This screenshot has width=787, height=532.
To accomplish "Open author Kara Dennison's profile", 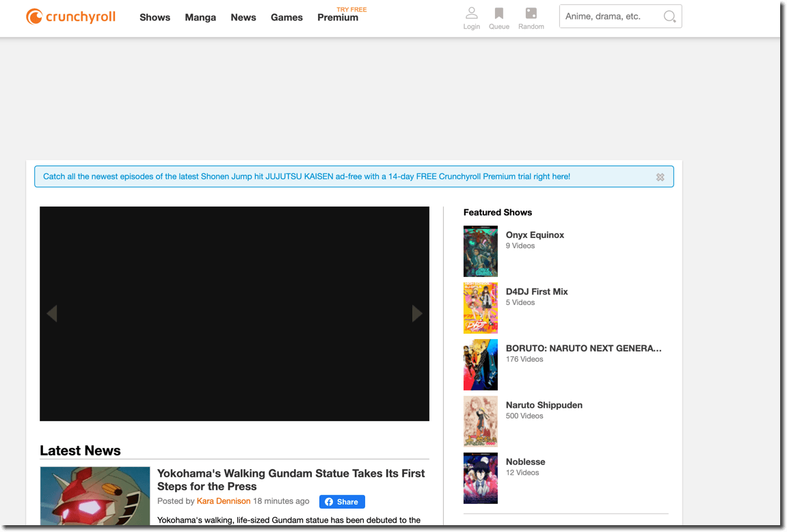I will pyautogui.click(x=224, y=501).
